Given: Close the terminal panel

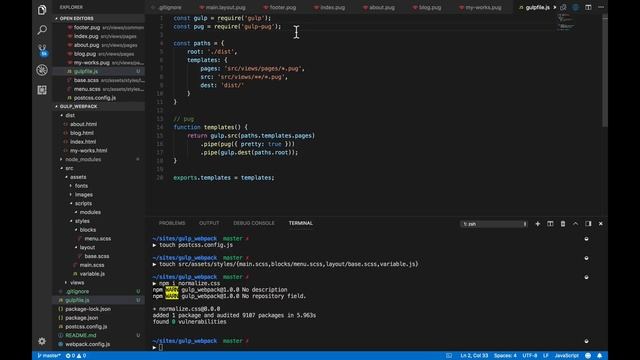Looking at the screenshot, I should (x=601, y=224).
